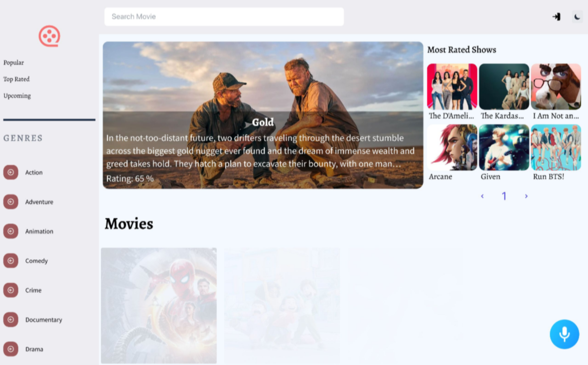Open the I Am Not an Animal poster

(x=556, y=86)
